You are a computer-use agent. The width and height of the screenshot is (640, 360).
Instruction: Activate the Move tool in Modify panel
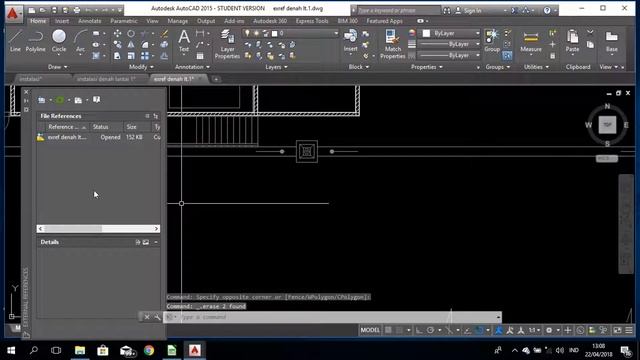tap(117, 33)
